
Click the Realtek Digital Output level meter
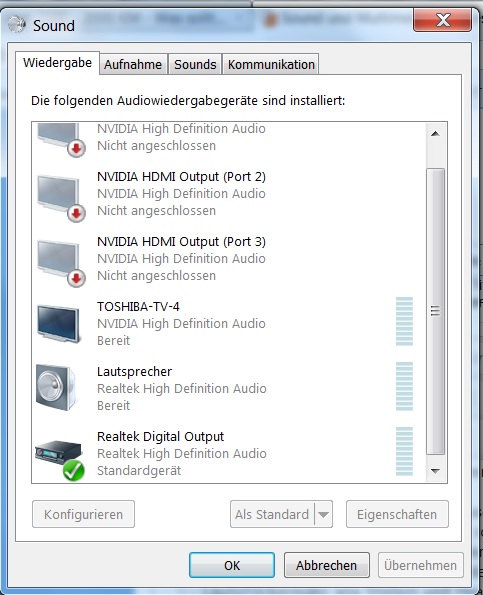404,451
